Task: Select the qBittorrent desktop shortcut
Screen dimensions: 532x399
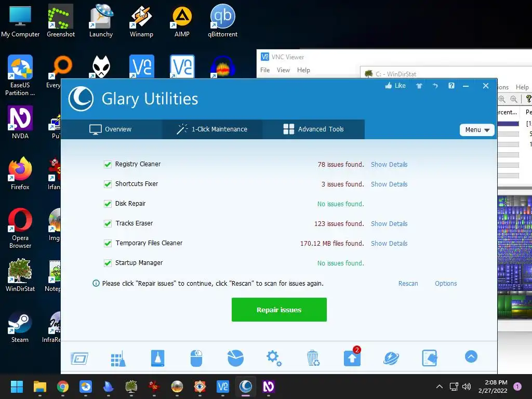Action: click(x=222, y=21)
